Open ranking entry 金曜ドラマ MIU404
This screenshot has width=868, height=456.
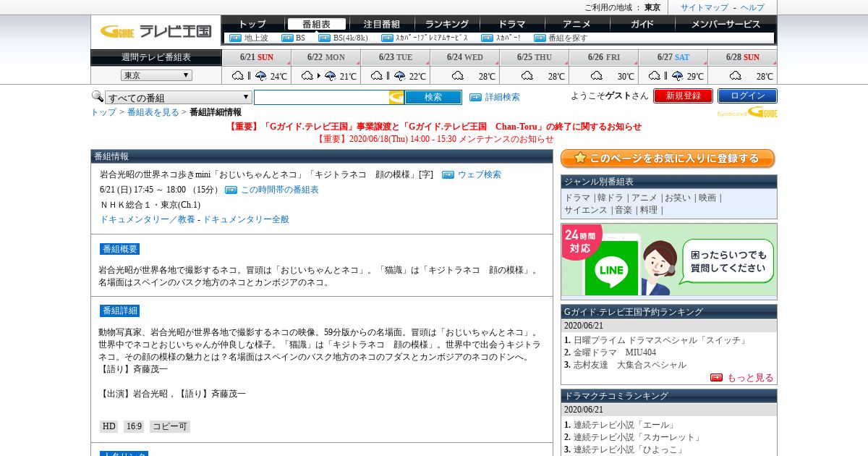pyautogui.click(x=615, y=352)
